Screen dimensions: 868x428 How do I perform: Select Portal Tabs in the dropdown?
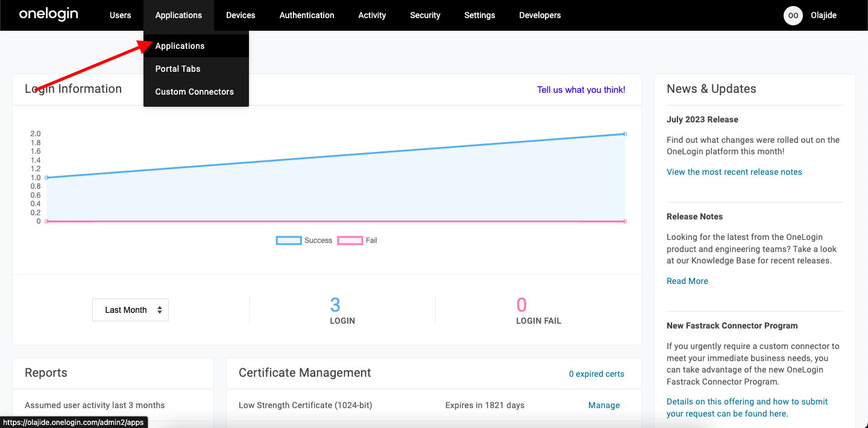click(x=196, y=69)
